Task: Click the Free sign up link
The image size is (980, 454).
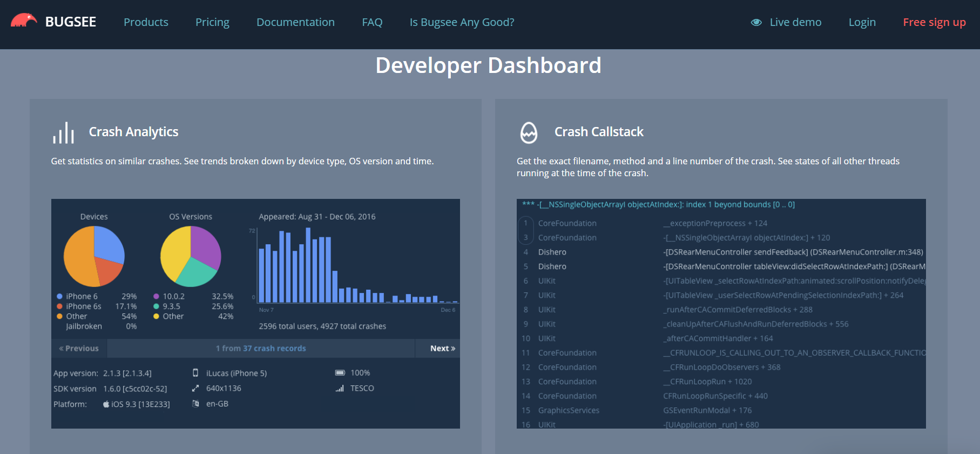Action: (934, 22)
